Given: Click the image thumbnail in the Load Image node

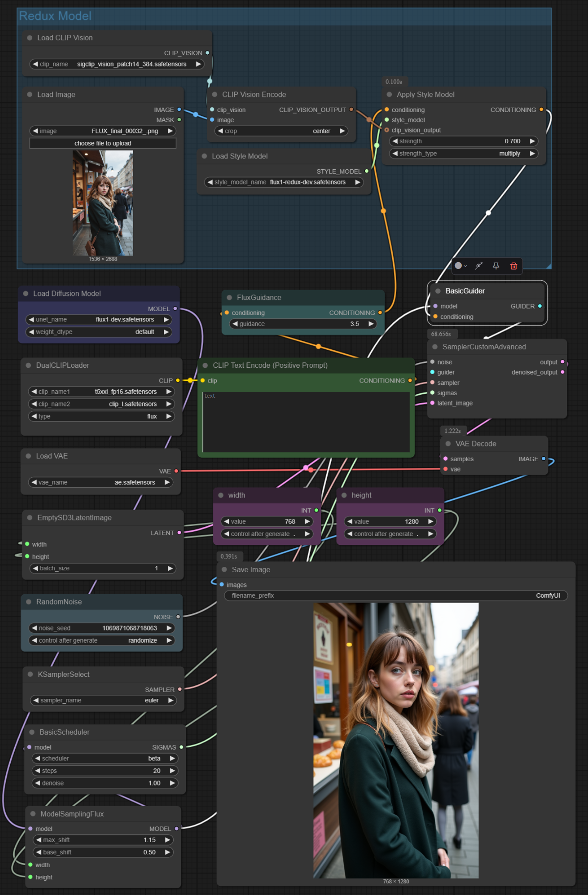Looking at the screenshot, I should click(103, 203).
